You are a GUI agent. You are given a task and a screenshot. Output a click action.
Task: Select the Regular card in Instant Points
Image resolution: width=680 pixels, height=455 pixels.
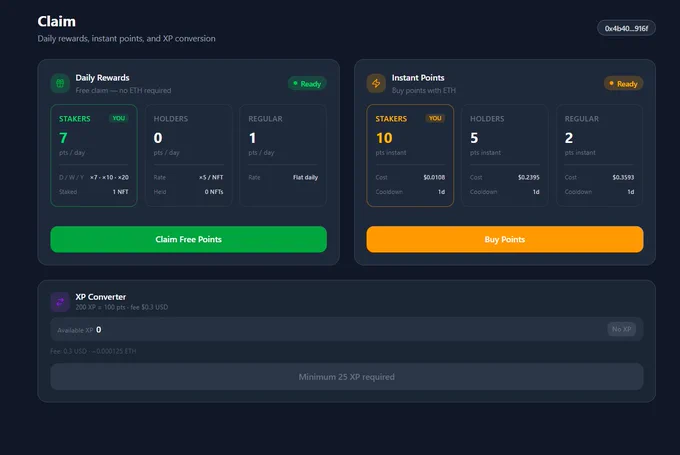coord(599,155)
